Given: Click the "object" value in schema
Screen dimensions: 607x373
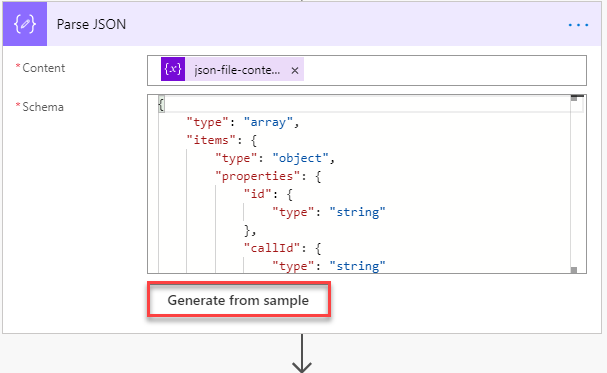Looking at the screenshot, I should tap(301, 158).
